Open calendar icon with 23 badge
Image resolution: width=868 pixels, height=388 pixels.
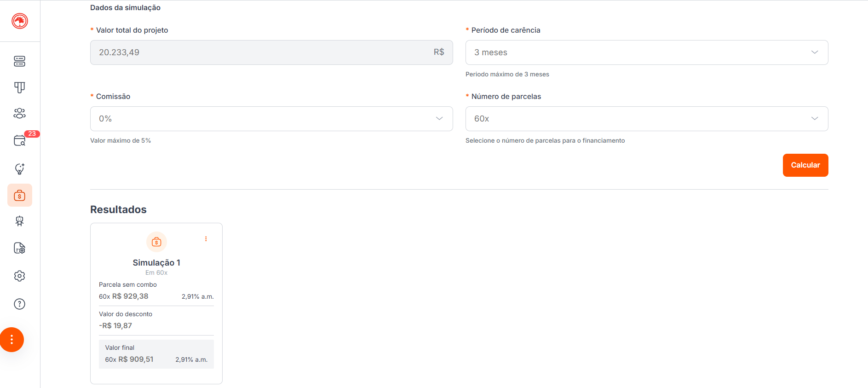pos(19,141)
